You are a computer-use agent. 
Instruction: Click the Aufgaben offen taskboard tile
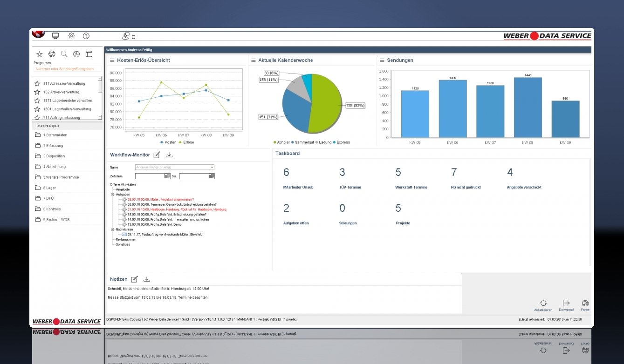296,215
